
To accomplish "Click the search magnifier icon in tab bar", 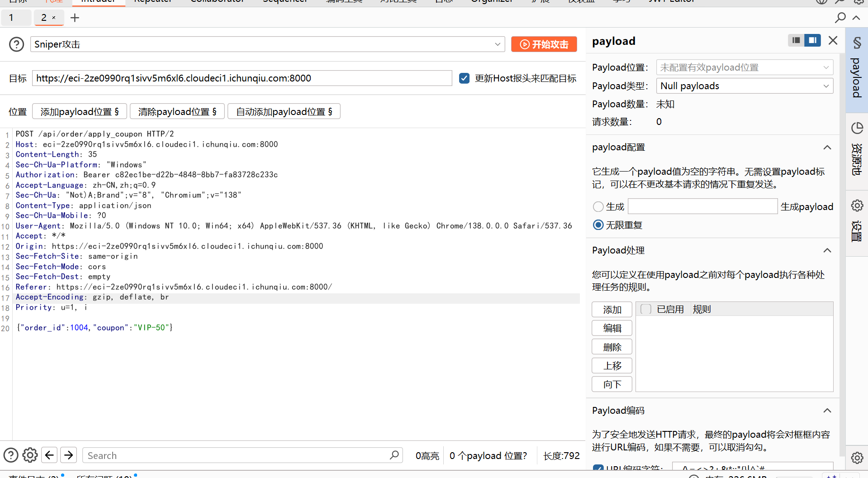I will (840, 18).
